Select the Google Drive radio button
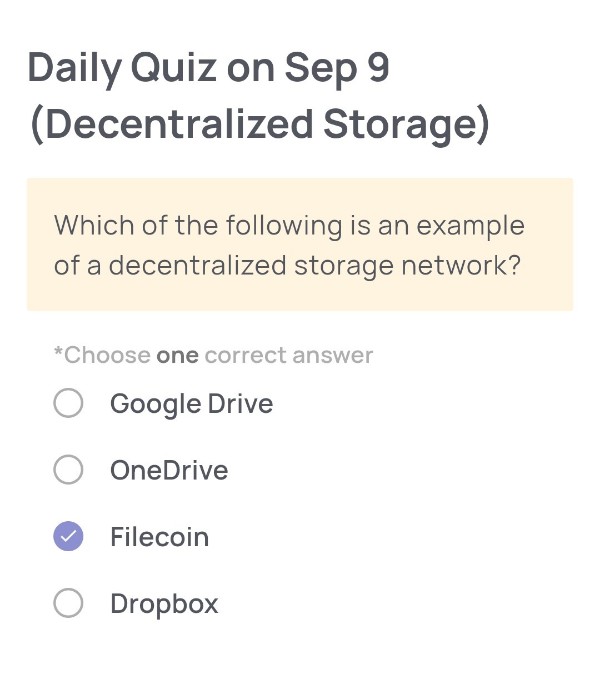600x674 pixels. [68, 404]
